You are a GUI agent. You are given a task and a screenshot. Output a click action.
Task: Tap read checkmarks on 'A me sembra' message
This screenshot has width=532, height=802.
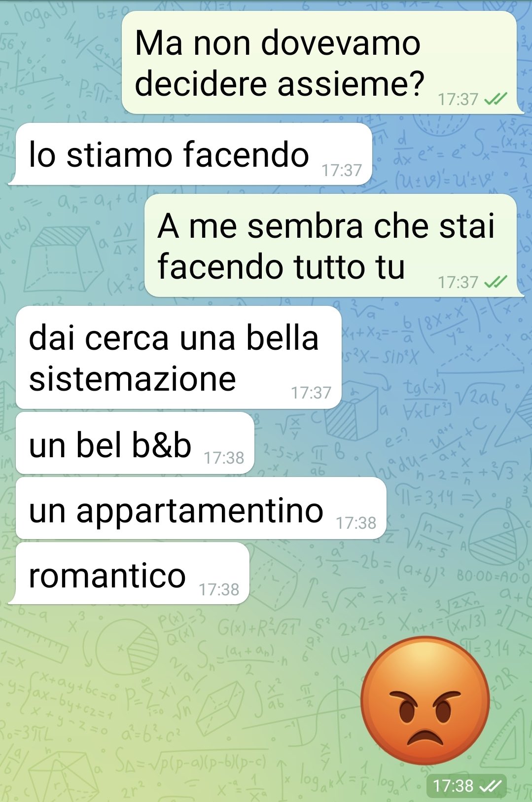click(x=496, y=282)
